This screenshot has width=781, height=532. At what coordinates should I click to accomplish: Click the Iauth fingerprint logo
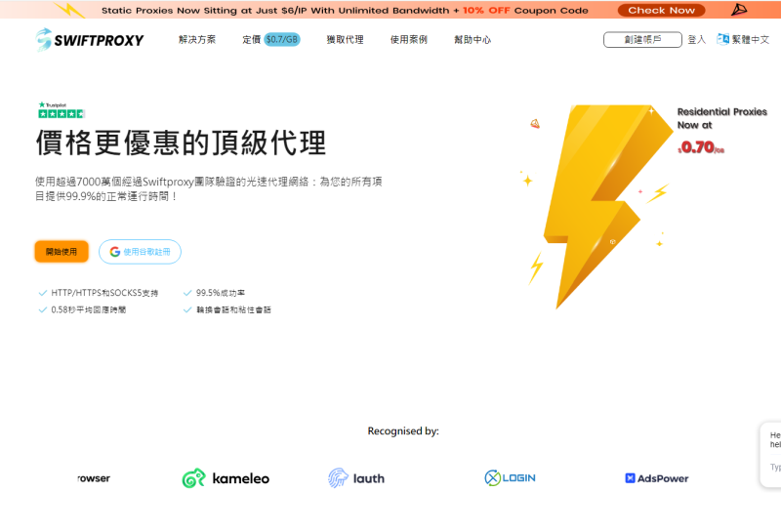[356, 478]
